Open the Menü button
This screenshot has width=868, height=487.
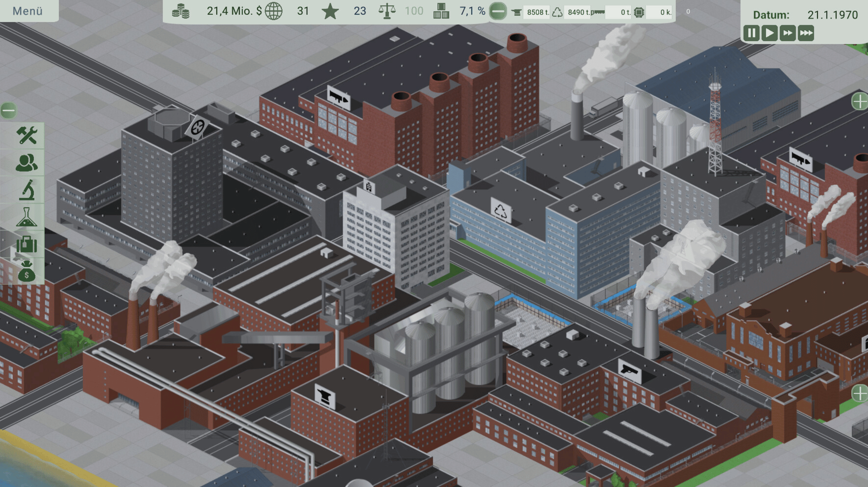(x=28, y=11)
